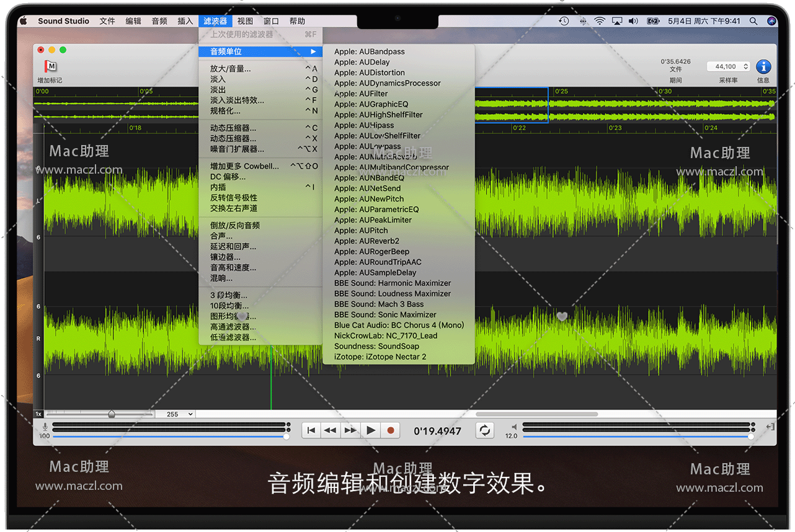The height and width of the screenshot is (532, 795).
Task: Click the Add Marker (增加标记) flag icon
Action: [x=50, y=66]
